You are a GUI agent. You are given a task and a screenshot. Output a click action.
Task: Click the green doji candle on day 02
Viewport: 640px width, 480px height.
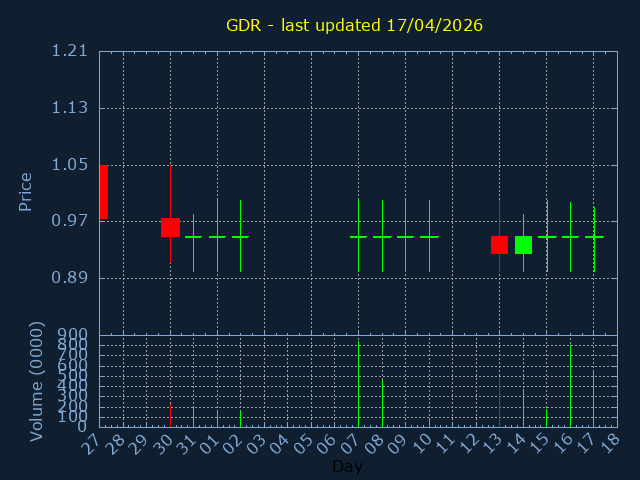pos(240,237)
